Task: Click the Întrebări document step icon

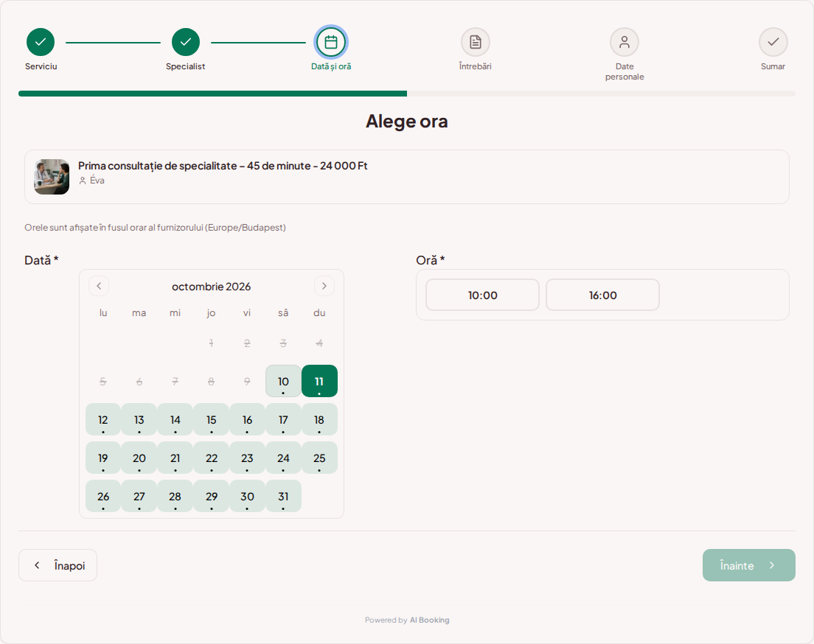Action: pos(475,42)
